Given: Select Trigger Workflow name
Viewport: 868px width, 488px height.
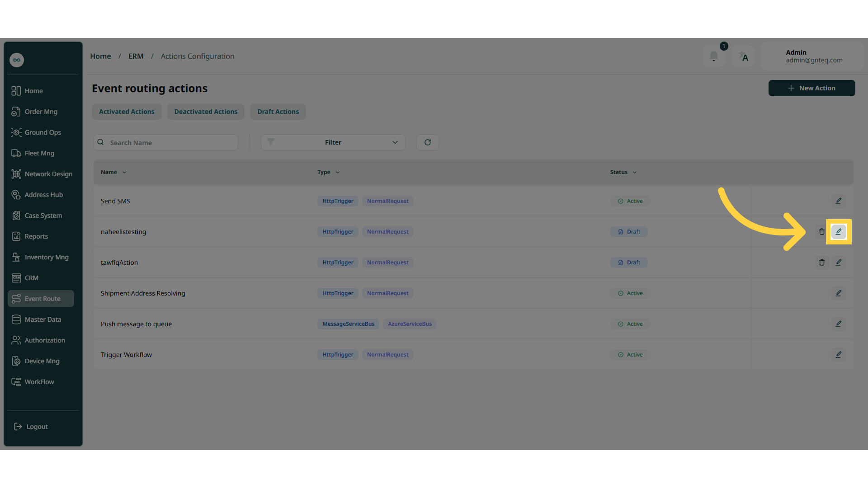Looking at the screenshot, I should [126, 355].
